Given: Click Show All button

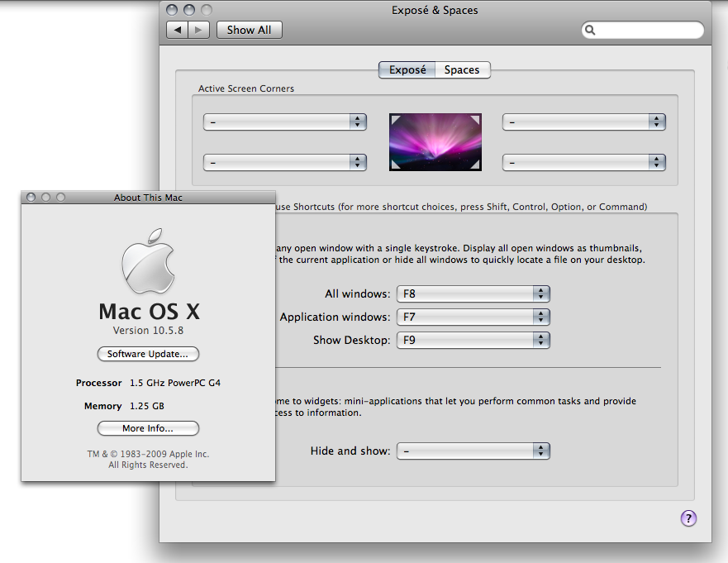Looking at the screenshot, I should point(249,31).
